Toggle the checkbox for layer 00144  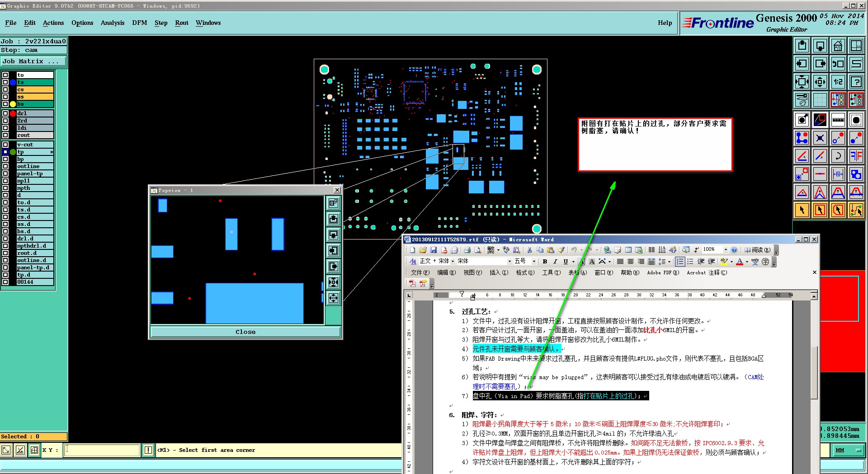[x=5, y=282]
